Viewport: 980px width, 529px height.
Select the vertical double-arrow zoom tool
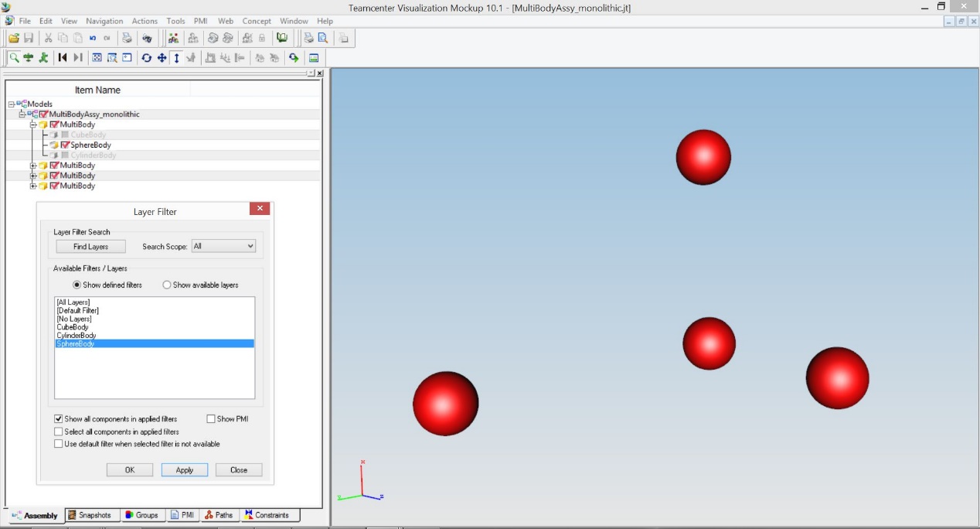176,58
